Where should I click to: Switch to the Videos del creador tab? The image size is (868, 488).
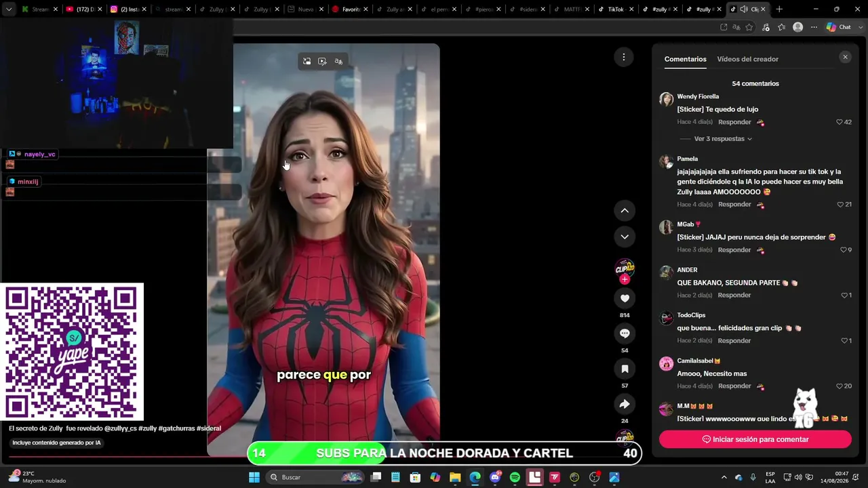coord(747,59)
